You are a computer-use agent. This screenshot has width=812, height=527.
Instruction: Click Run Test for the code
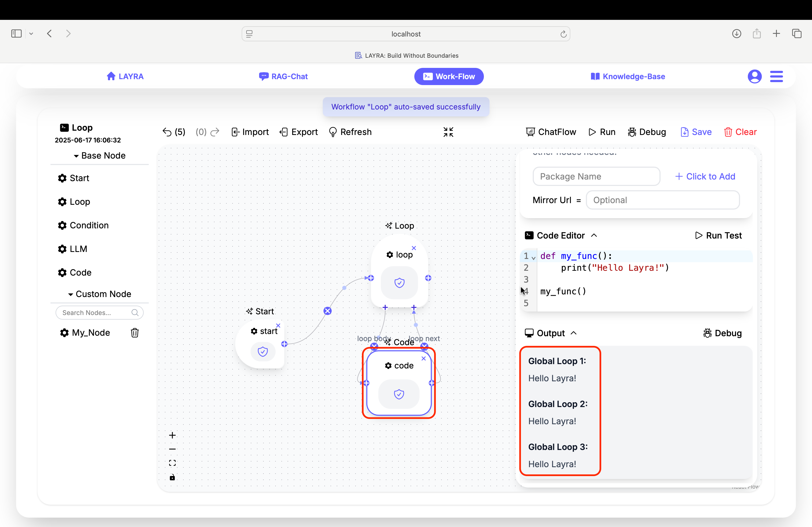click(x=718, y=235)
